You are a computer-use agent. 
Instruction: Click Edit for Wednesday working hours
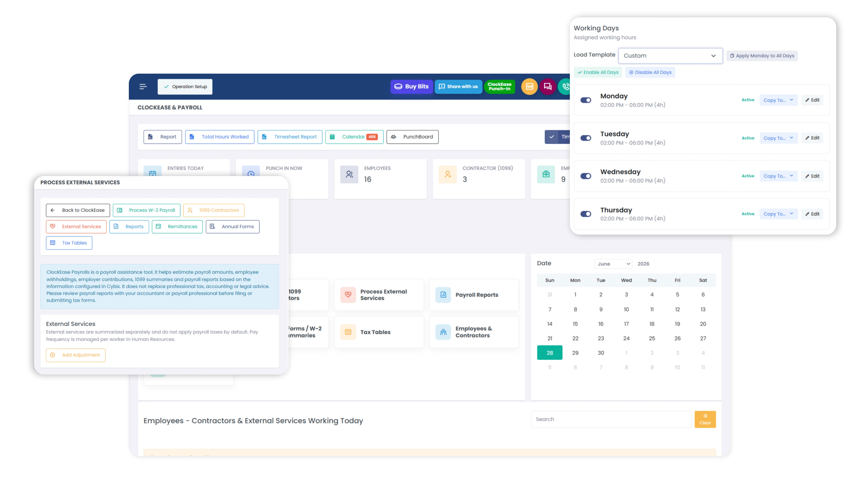coord(812,176)
